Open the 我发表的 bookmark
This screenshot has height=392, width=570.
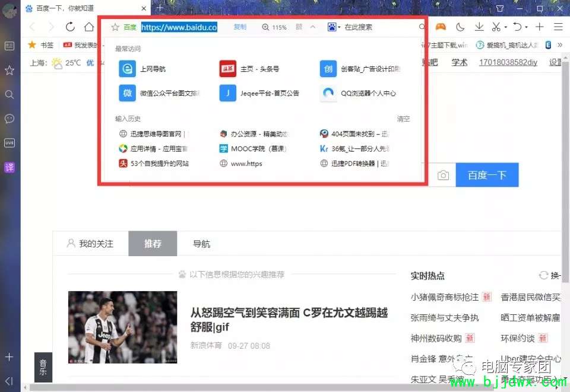click(x=80, y=45)
